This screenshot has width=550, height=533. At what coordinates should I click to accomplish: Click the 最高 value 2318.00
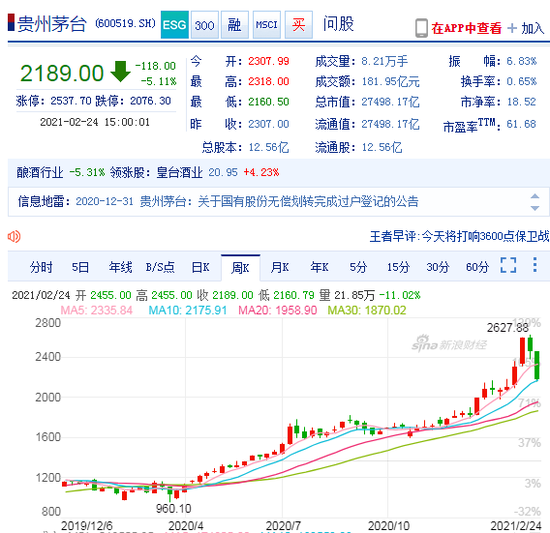(269, 81)
